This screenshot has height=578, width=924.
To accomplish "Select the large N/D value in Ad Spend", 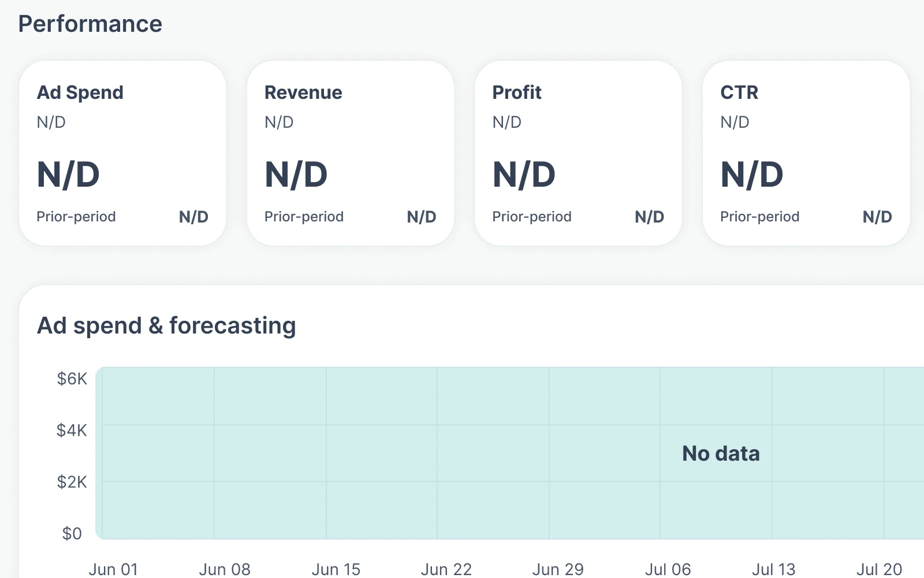I will (x=68, y=175).
